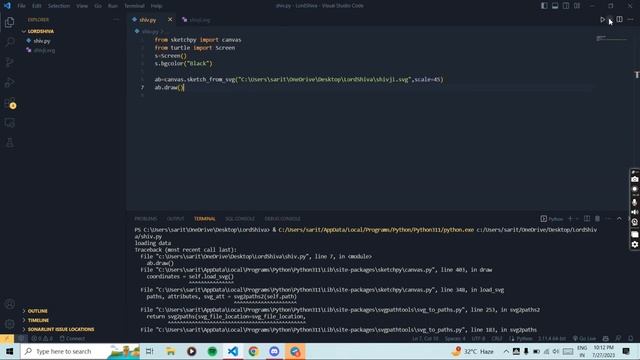Open the Run menu

click(113, 6)
